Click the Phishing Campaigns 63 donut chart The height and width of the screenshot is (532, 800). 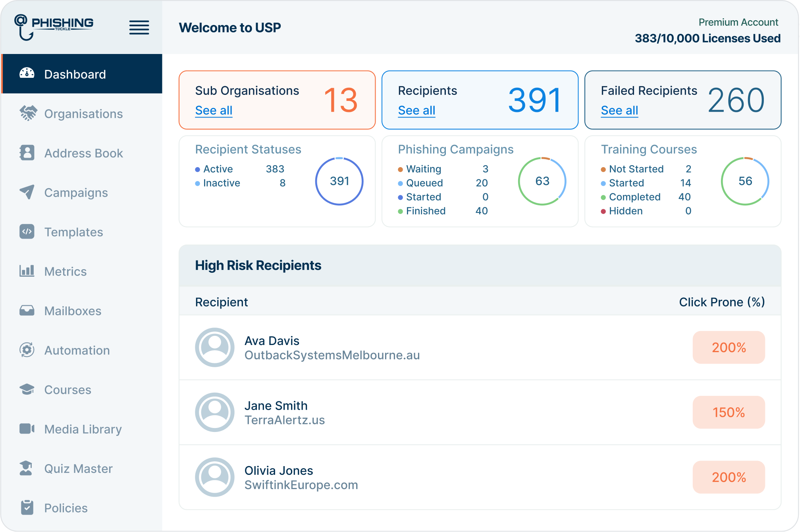(x=542, y=181)
